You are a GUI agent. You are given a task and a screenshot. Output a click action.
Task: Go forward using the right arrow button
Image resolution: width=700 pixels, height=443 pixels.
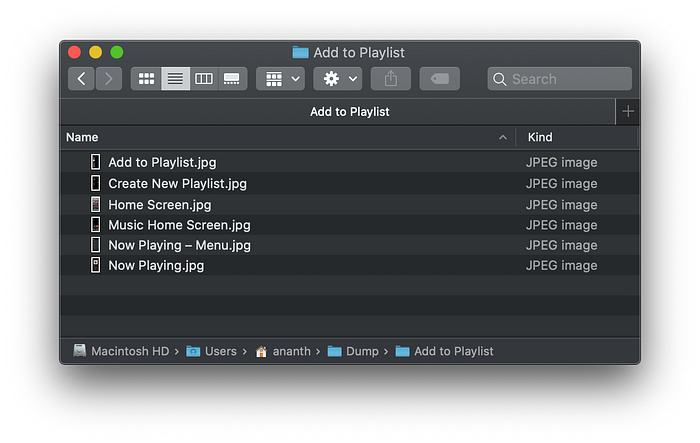108,78
